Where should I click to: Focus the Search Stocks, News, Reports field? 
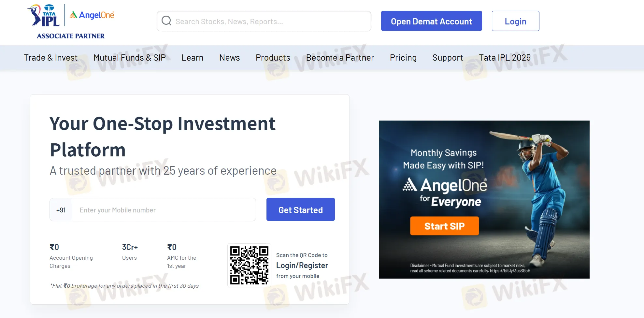[x=264, y=21]
